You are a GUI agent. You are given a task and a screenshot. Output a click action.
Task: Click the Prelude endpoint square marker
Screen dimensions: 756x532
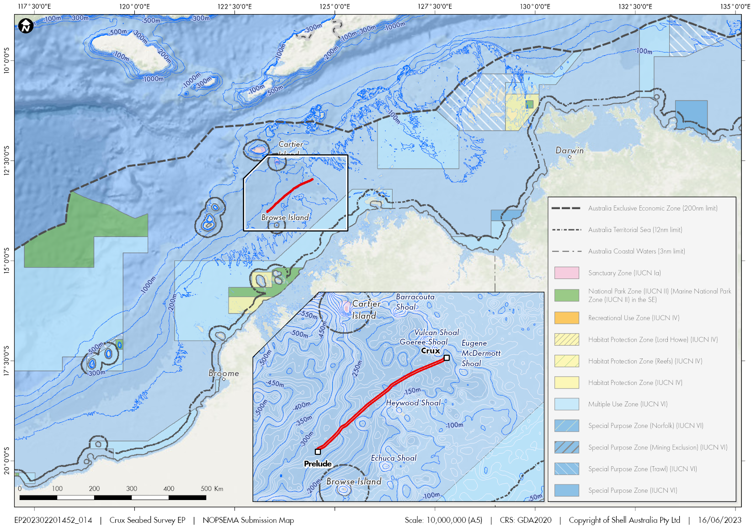tap(318, 452)
